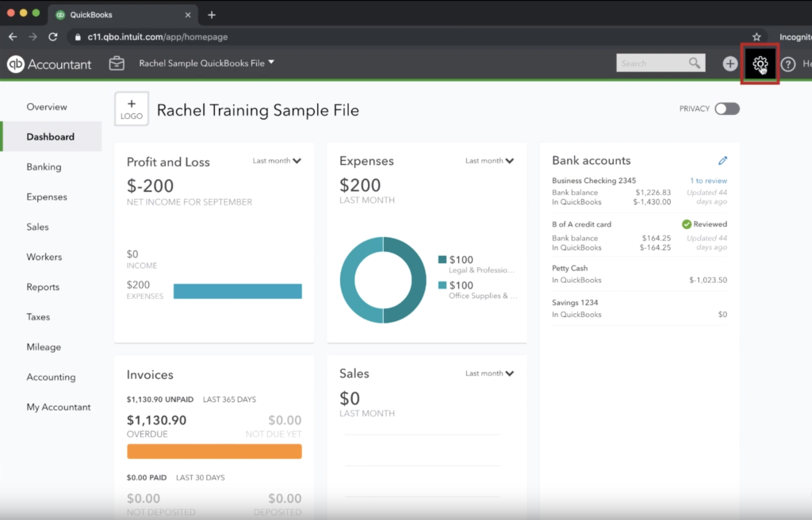Viewport: 812px width, 520px height.
Task: Open the Help question mark icon
Action: (x=787, y=64)
